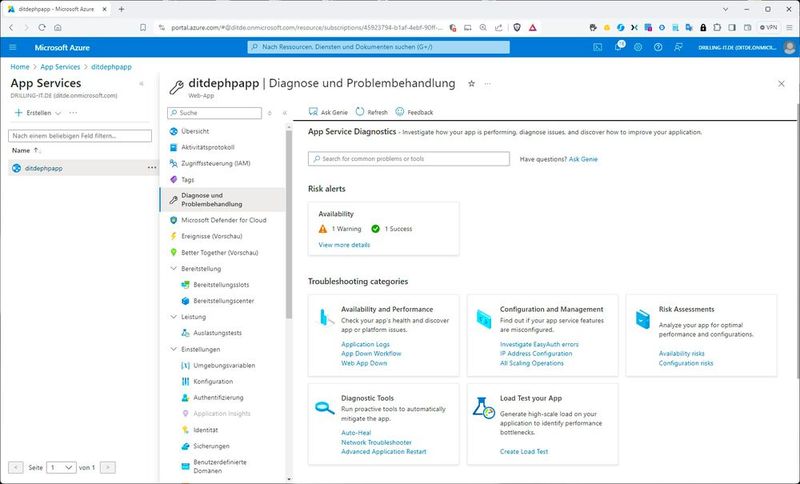Open the Load Test your App flask icon
Viewport: 800px width, 484px height.
coord(483,408)
